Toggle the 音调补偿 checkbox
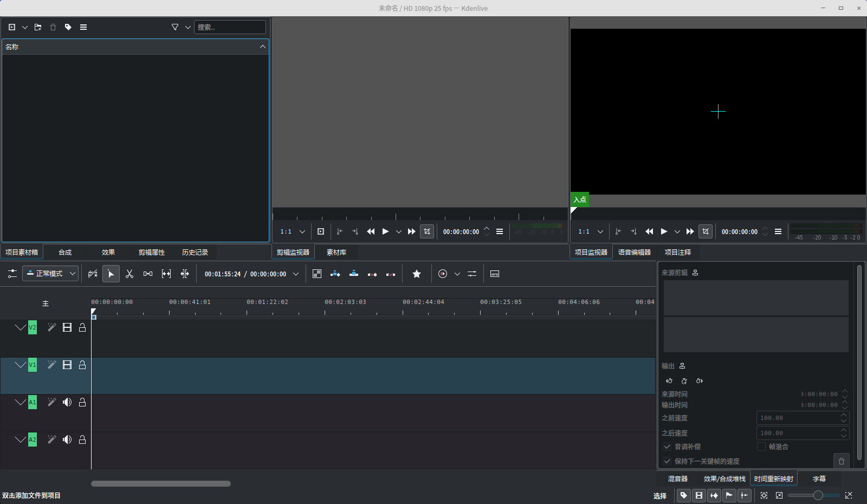This screenshot has width=867, height=504. [x=668, y=447]
